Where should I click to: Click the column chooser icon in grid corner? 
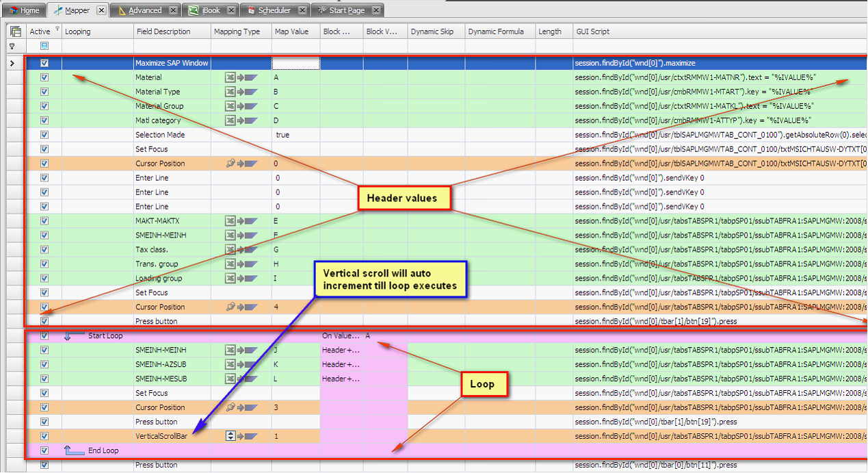pyautogui.click(x=14, y=31)
